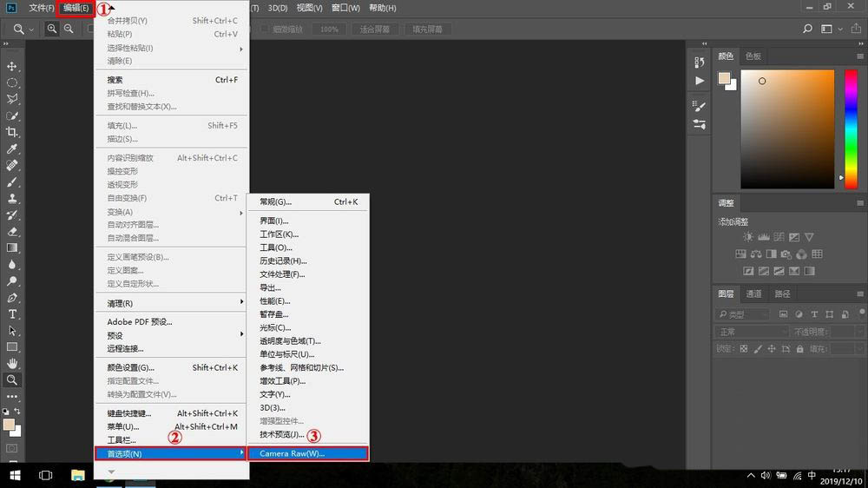Open Color panel flyout menu

859,56
